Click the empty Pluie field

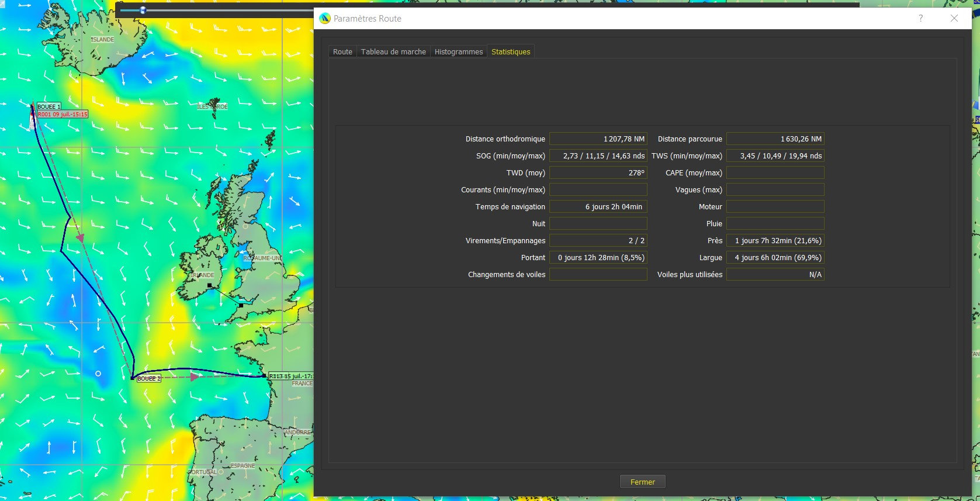coord(775,224)
